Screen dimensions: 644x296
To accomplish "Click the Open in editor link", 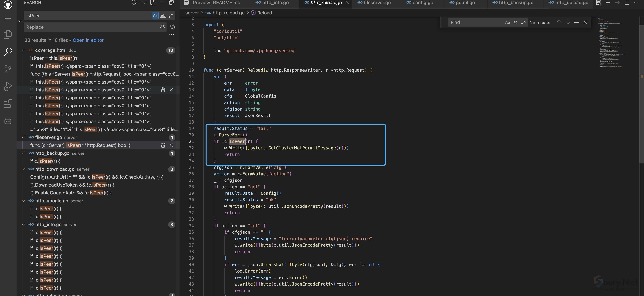I will point(88,40).
